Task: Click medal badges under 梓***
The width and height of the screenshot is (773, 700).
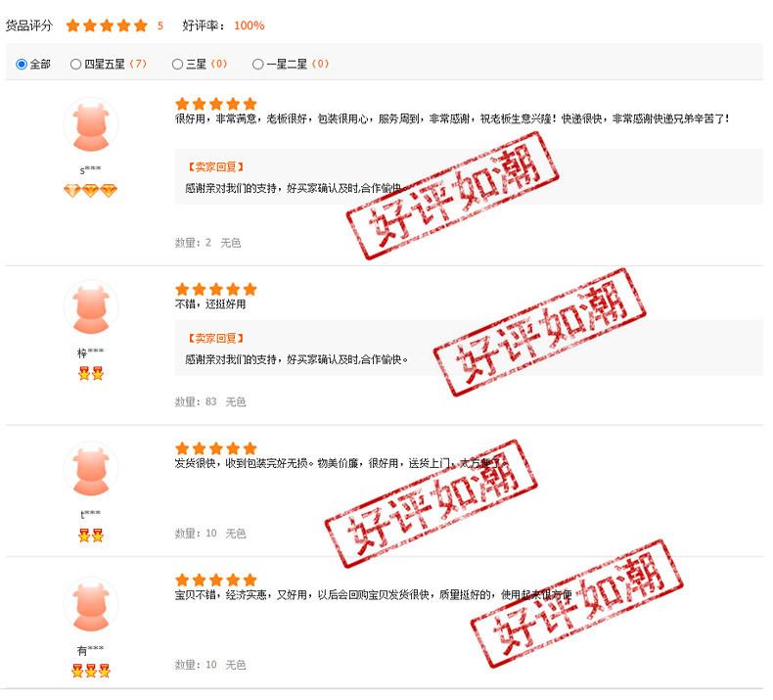Action: click(x=91, y=373)
